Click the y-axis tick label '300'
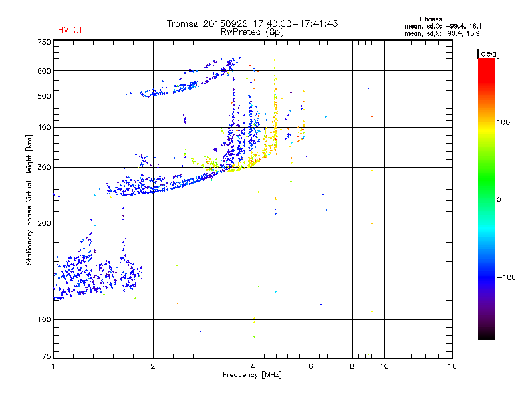Screen dimensions: 532x399 44,167
